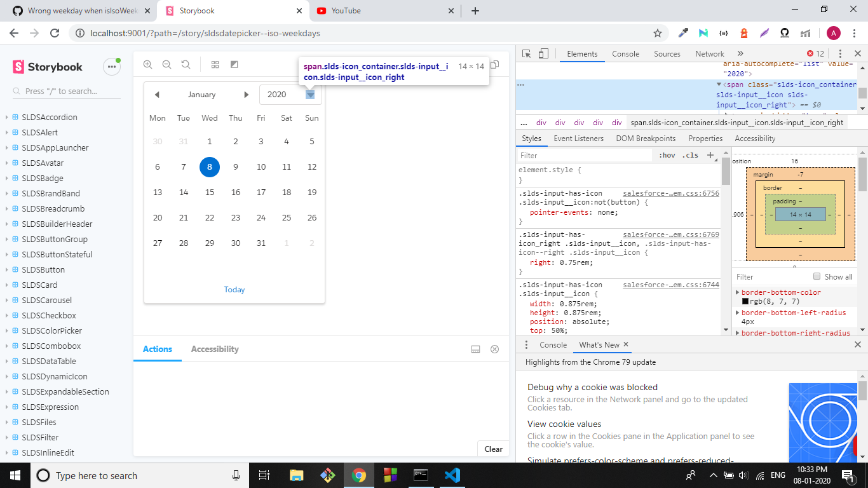Switch to the Accessibility addons tab
The image size is (868, 488).
(214, 349)
